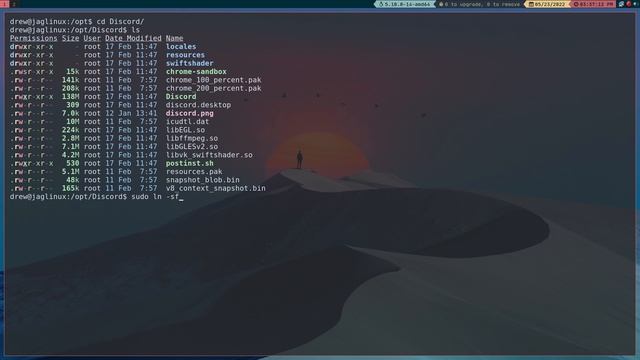Click the calendar icon in the date module
Image resolution: width=640 pixels, height=360 pixels.
pyautogui.click(x=531, y=4)
